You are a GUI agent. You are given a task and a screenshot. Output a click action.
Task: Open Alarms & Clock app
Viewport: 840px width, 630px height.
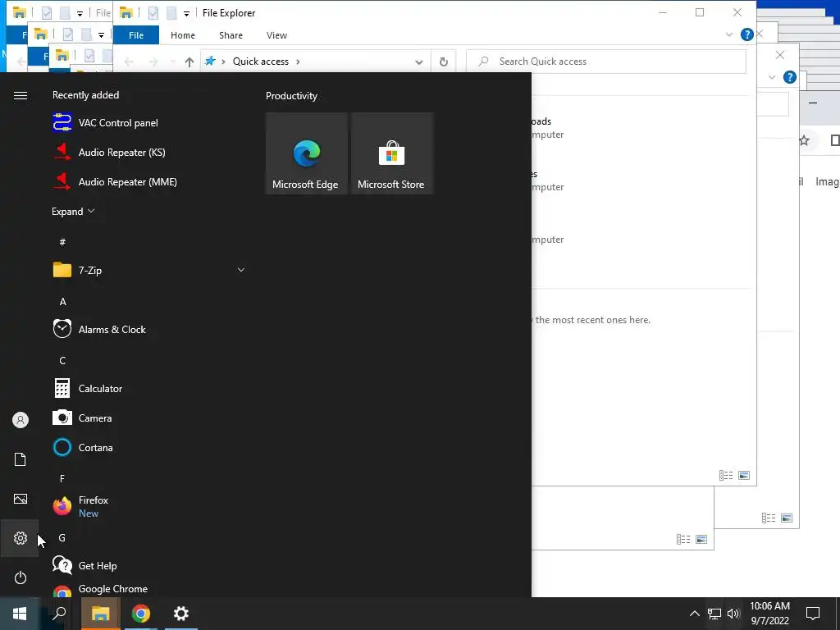point(150,329)
